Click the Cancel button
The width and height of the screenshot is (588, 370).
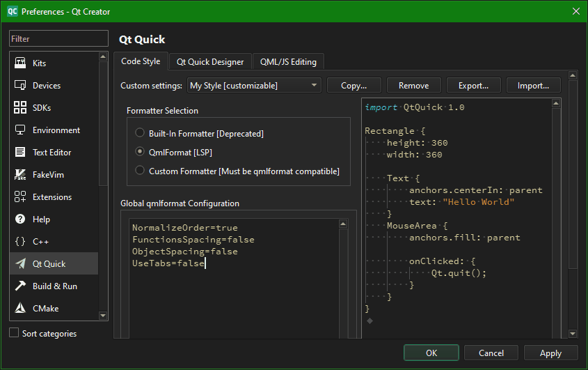491,353
